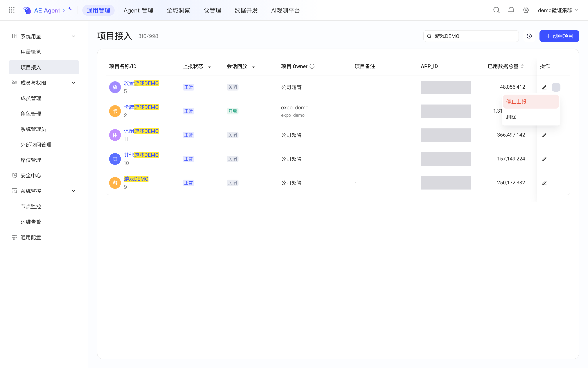Open 通用配置 in sidebar
This screenshot has width=588, height=368.
pyautogui.click(x=44, y=237)
